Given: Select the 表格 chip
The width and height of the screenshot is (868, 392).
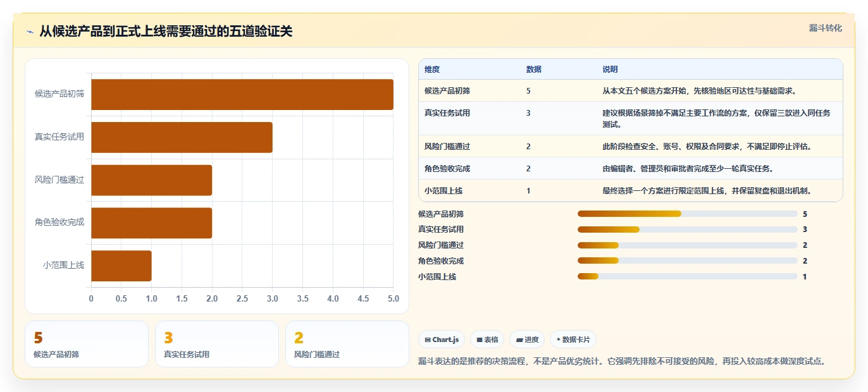Looking at the screenshot, I should coord(487,340).
